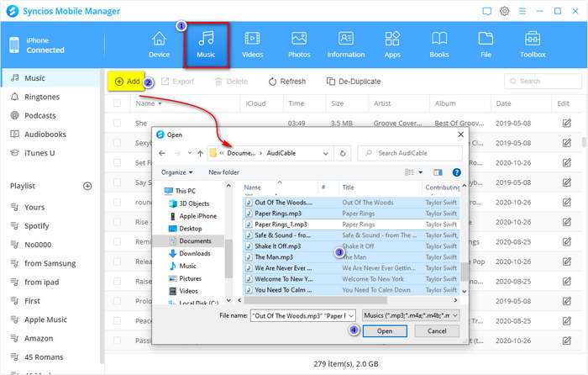Sort by Name column dropdown arrow
Screen dimensions: 588x375
click(160, 103)
